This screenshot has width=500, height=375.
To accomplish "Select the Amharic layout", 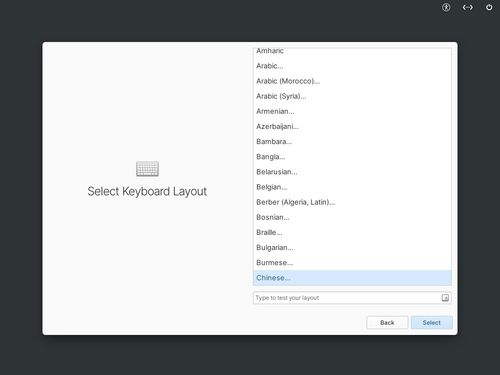I will [352, 52].
